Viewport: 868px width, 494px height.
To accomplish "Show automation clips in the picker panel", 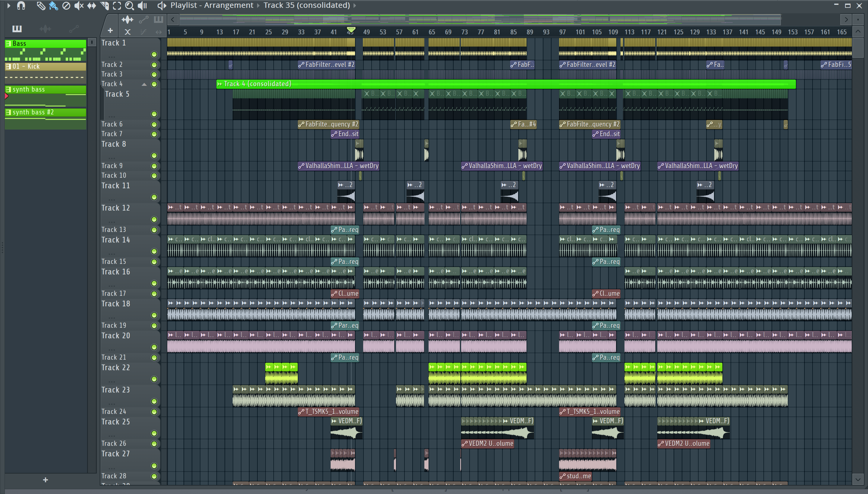I will click(x=74, y=29).
